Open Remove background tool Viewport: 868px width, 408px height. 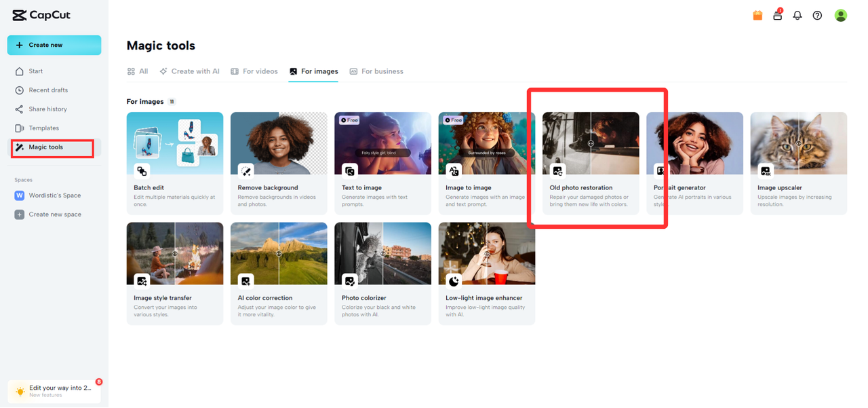[x=279, y=164]
